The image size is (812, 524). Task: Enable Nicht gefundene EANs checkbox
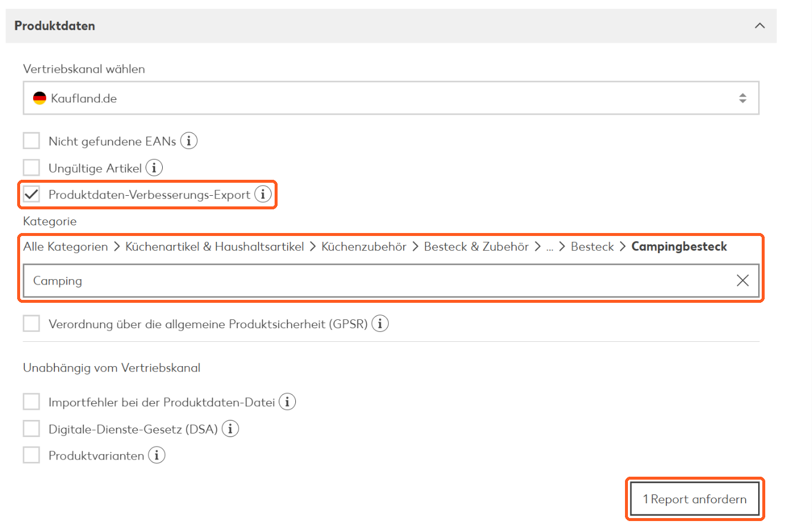[31, 141]
